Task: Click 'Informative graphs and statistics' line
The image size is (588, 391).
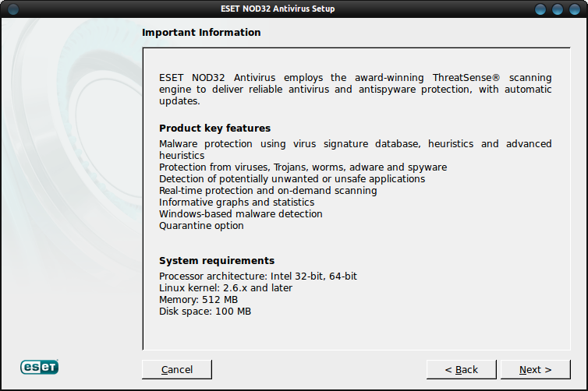Action: [236, 203]
